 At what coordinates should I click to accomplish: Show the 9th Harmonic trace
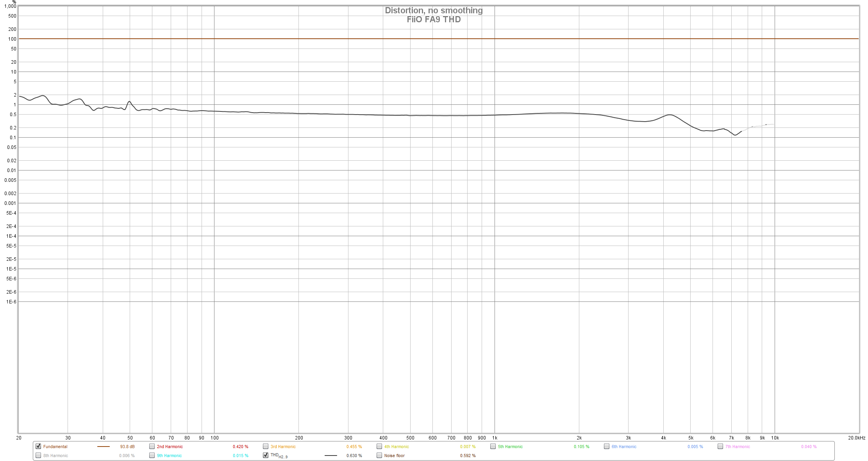pyautogui.click(x=152, y=455)
